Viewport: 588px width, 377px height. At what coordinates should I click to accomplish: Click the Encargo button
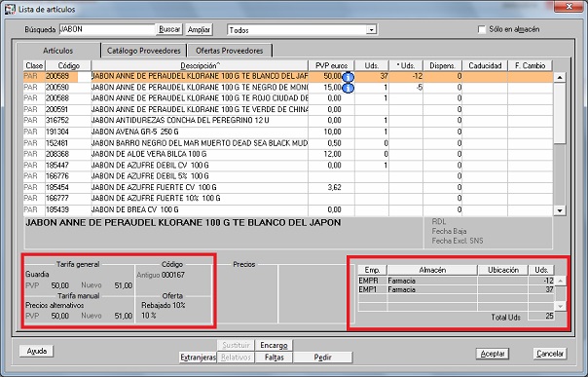[x=274, y=345]
